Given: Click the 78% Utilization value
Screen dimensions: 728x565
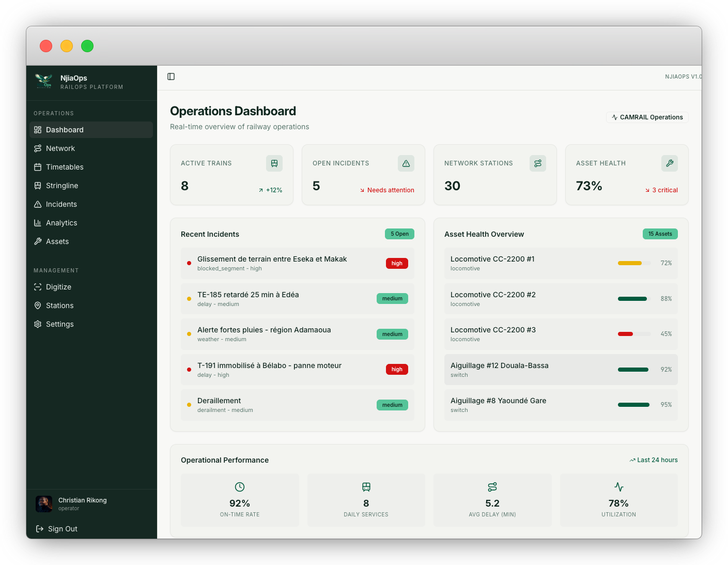Looking at the screenshot, I should [x=618, y=503].
